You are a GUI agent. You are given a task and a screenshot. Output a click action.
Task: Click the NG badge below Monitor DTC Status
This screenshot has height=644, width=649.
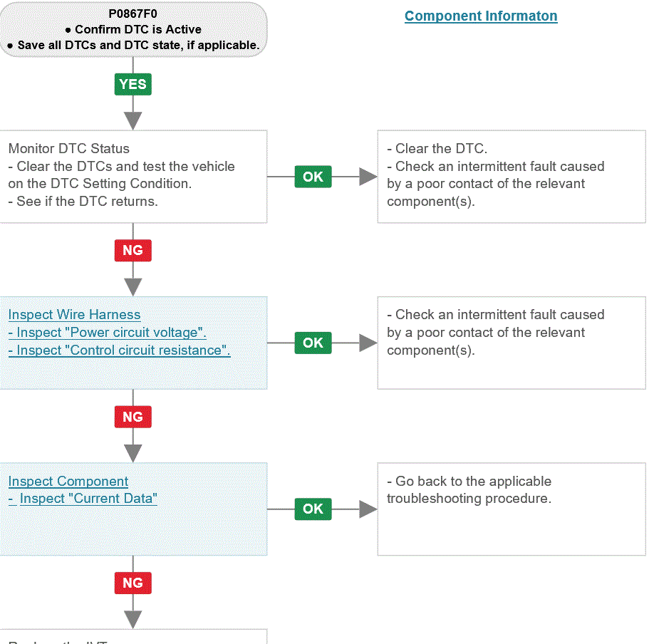tap(133, 250)
